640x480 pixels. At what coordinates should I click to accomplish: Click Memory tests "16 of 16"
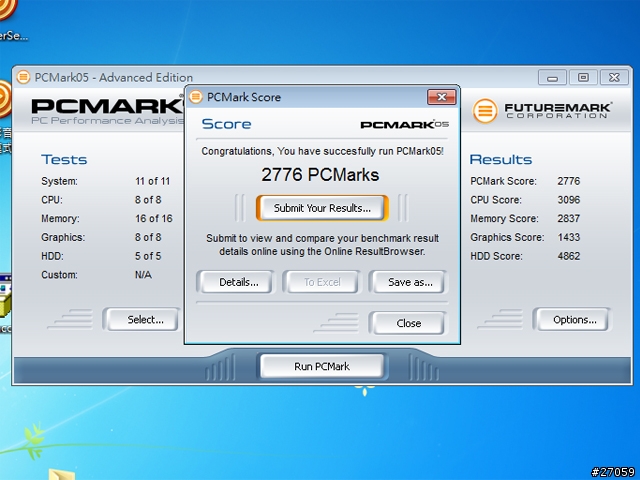[153, 218]
